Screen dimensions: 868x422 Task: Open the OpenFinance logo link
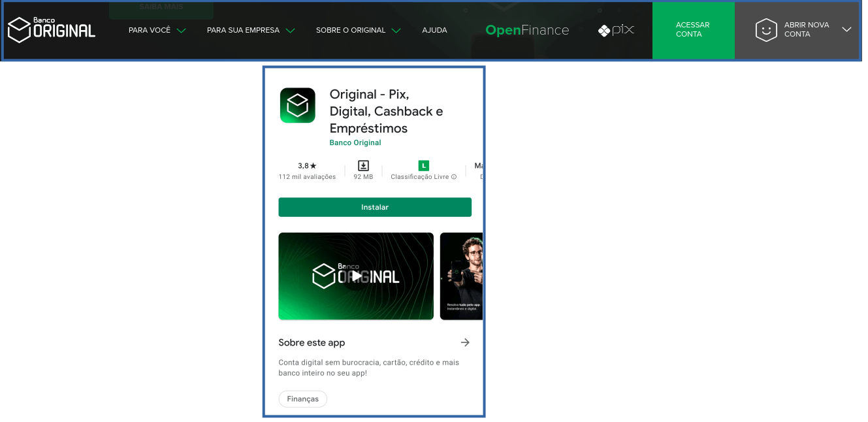pos(526,29)
